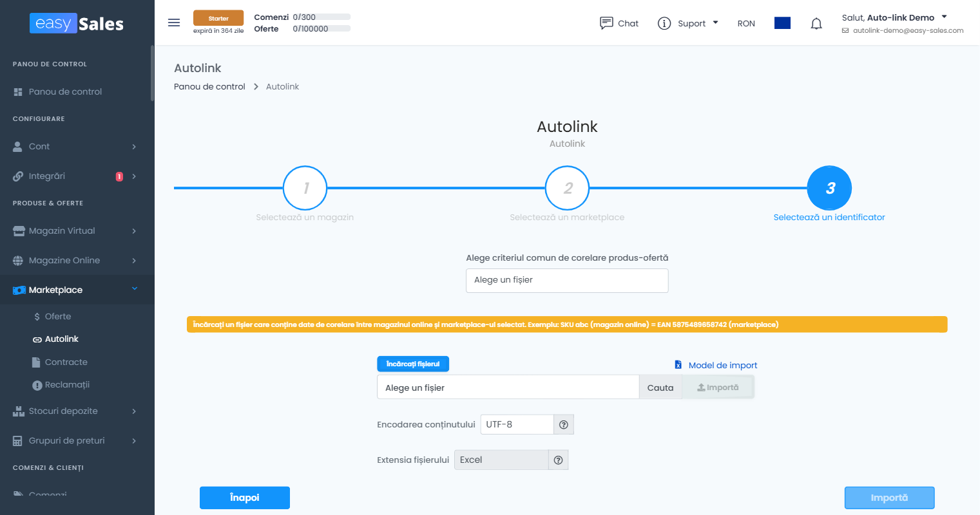The width and height of the screenshot is (980, 515).
Task: Click the Comenzi usage progress bar
Action: (x=322, y=17)
